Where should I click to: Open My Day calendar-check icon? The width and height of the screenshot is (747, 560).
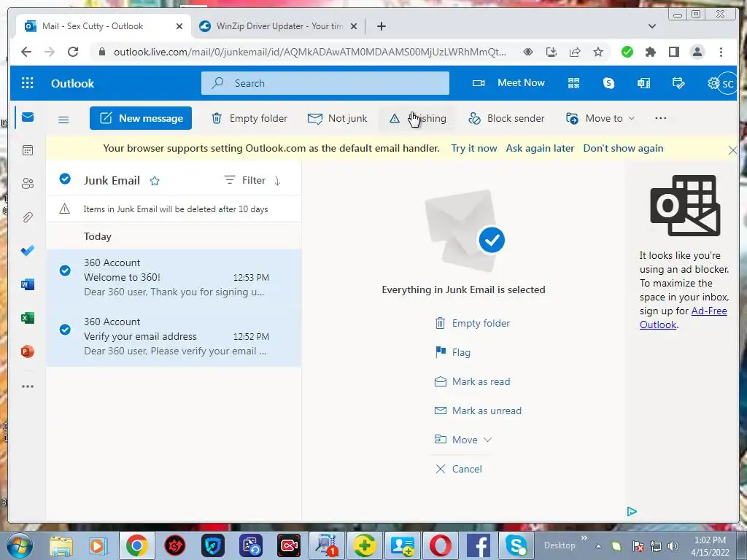[678, 83]
